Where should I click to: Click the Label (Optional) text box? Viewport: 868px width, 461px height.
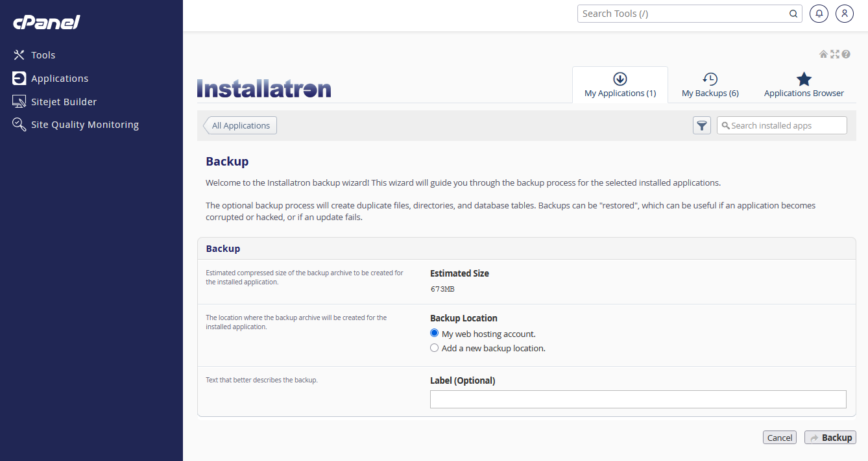[638, 399]
